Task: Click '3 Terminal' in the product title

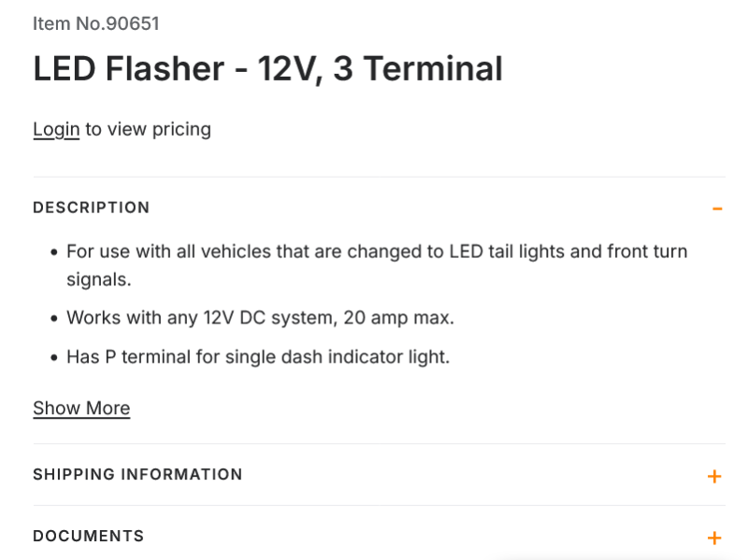Action: [x=418, y=69]
